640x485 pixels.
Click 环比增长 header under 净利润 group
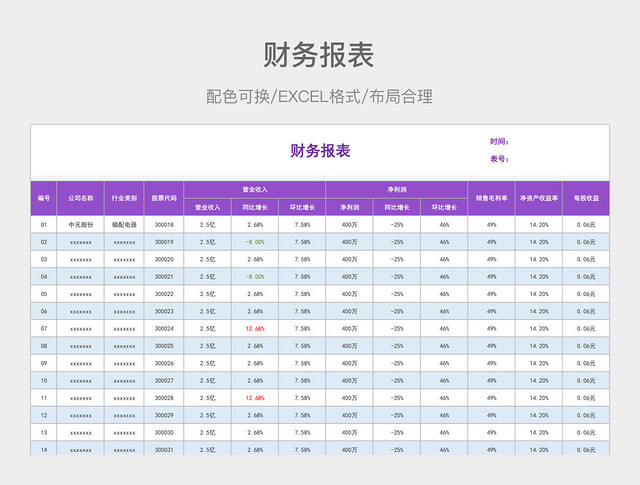tap(444, 207)
